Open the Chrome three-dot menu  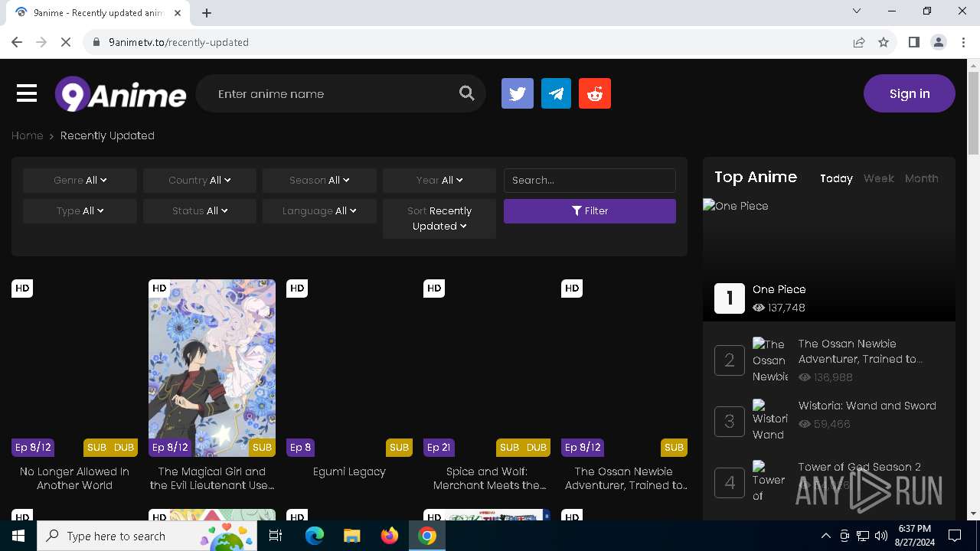(962, 42)
